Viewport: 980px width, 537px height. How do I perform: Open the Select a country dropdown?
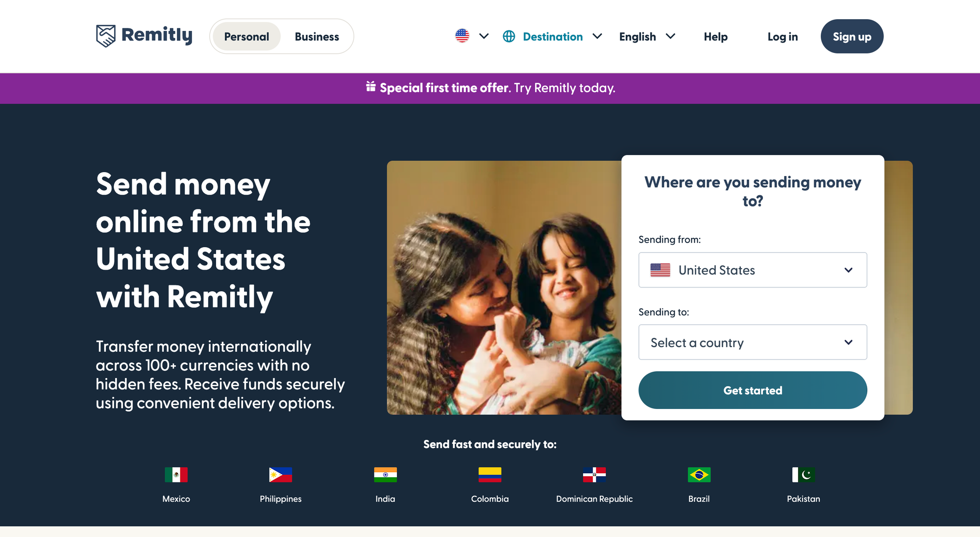[x=753, y=342]
